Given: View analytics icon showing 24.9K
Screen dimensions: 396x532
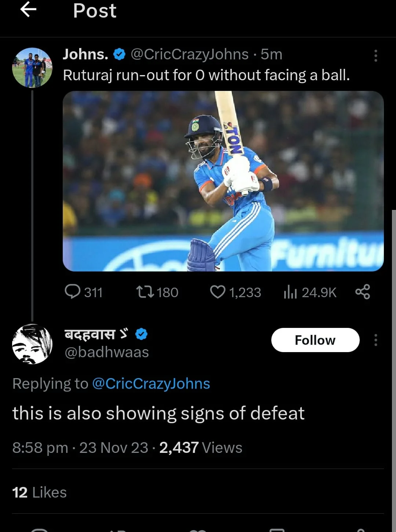Looking at the screenshot, I should click(x=290, y=292).
